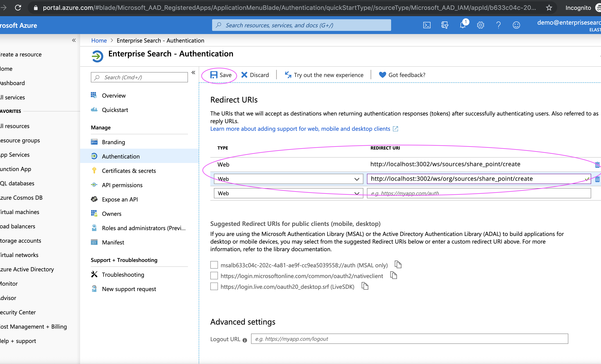Collapse the left portal sidebar
Screen dimensions: 601x364
coord(74,40)
